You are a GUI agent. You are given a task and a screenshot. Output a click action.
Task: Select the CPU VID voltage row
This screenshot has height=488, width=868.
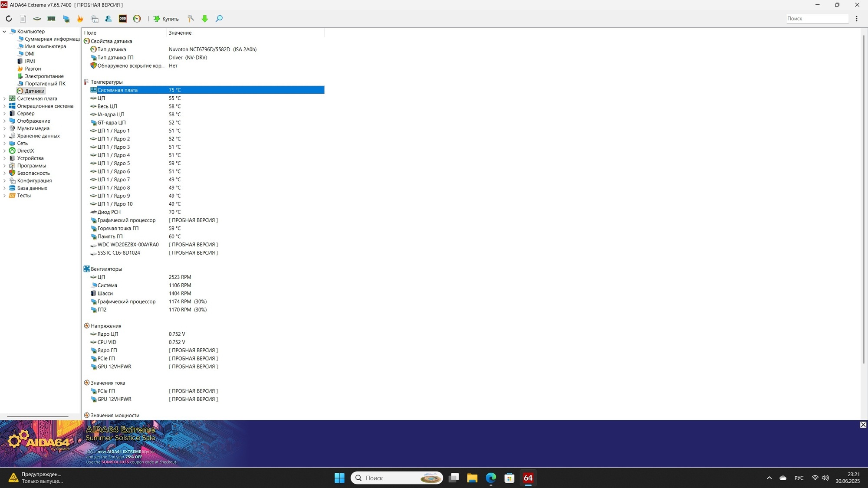pyautogui.click(x=203, y=342)
